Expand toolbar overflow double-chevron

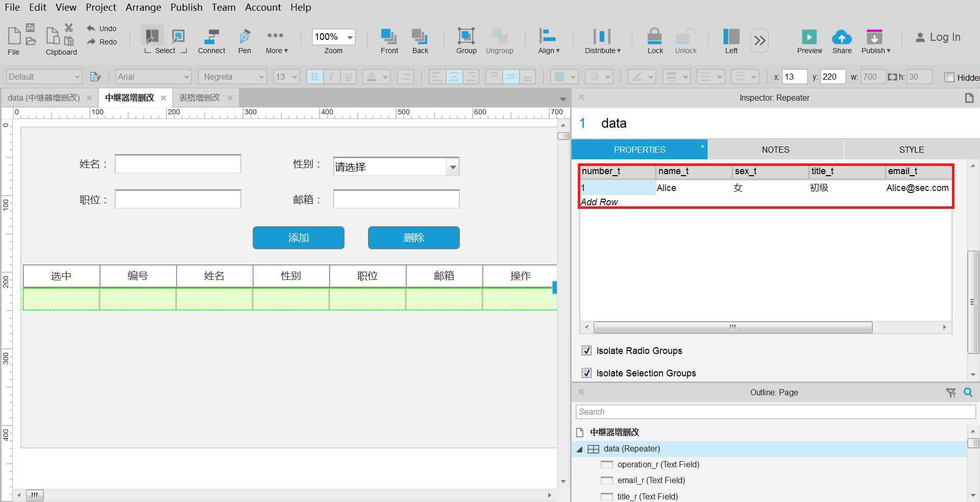coord(759,40)
